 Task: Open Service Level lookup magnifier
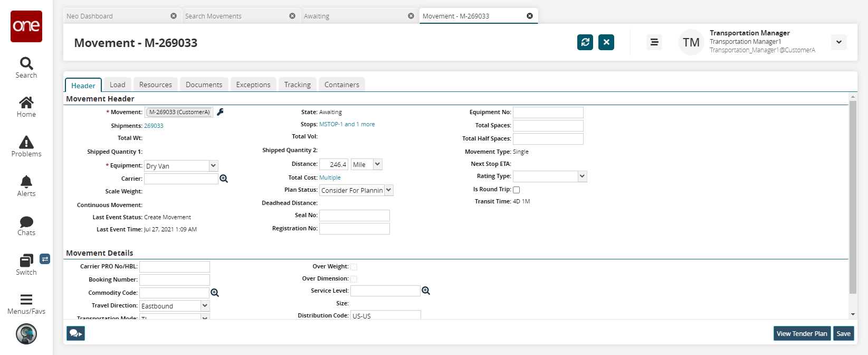click(x=426, y=291)
